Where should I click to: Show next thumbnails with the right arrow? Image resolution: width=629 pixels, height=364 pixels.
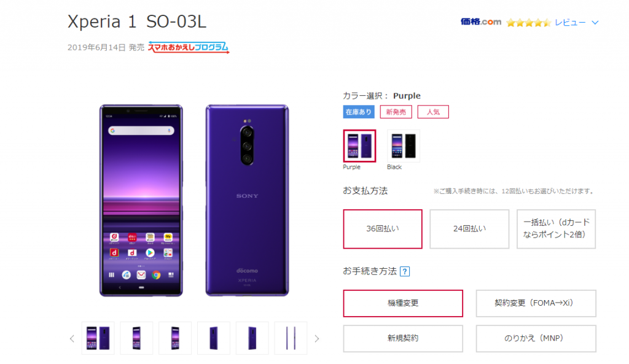tap(317, 339)
